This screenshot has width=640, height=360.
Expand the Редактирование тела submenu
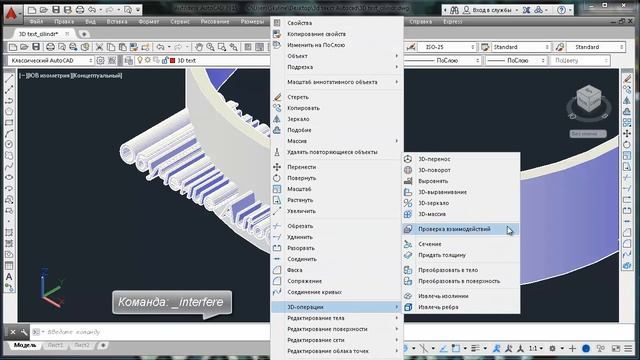(x=337, y=318)
